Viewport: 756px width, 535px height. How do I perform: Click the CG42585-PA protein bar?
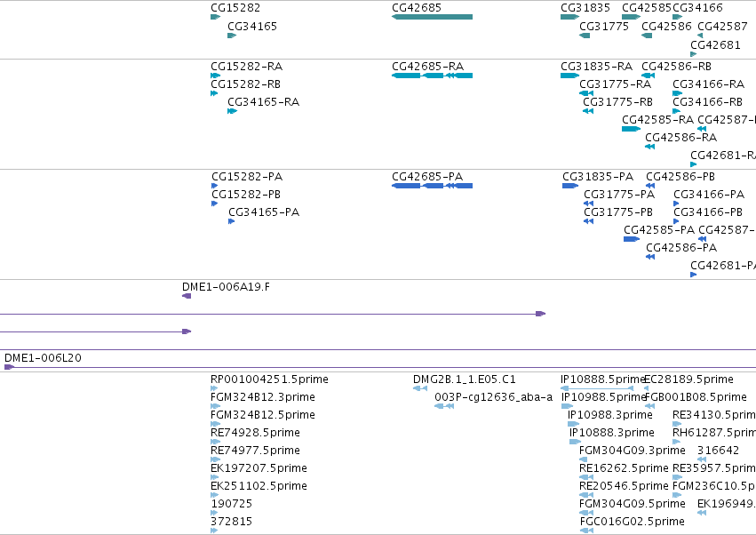tap(632, 239)
